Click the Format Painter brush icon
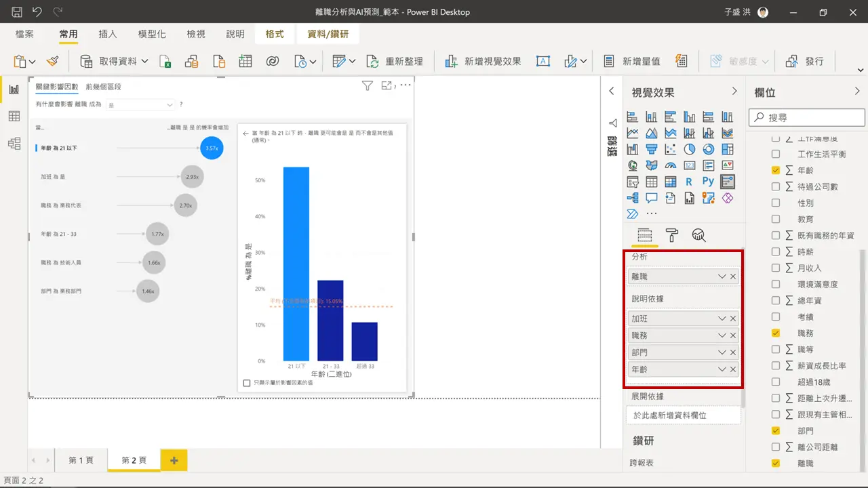This screenshot has height=488, width=868. pos(53,61)
